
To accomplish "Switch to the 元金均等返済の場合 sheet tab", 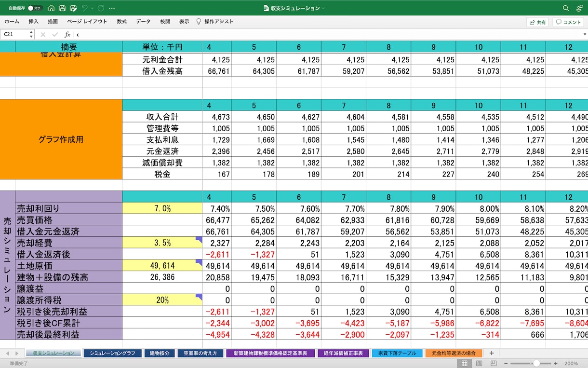I will pyautogui.click(x=454, y=353).
